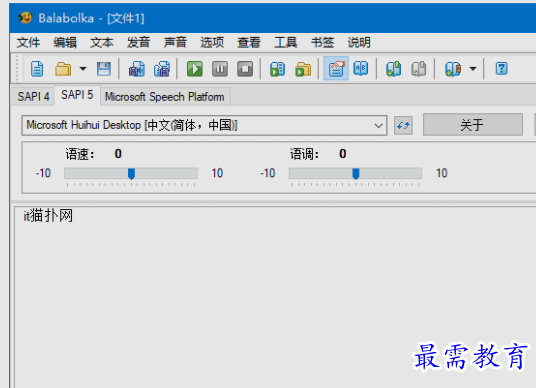Click the split and save audio icon
This screenshot has width=536, height=388.
(x=162, y=69)
